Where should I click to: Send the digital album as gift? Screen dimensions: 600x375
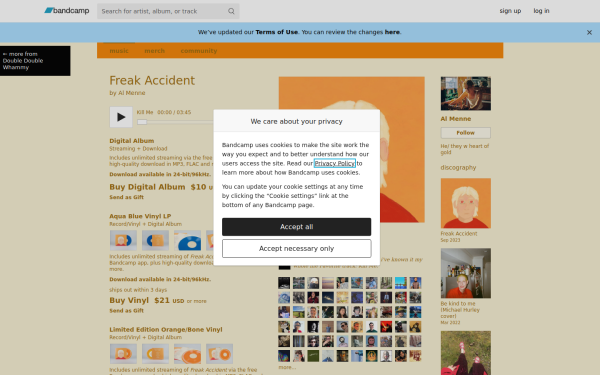pos(127,197)
